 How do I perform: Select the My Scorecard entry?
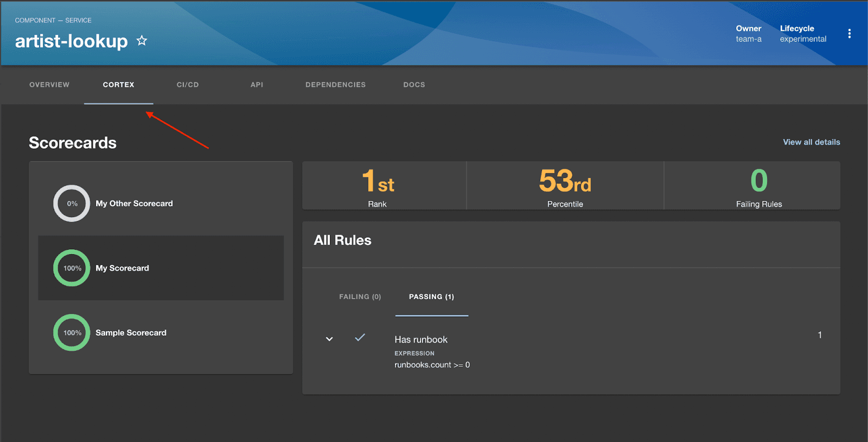click(x=161, y=268)
